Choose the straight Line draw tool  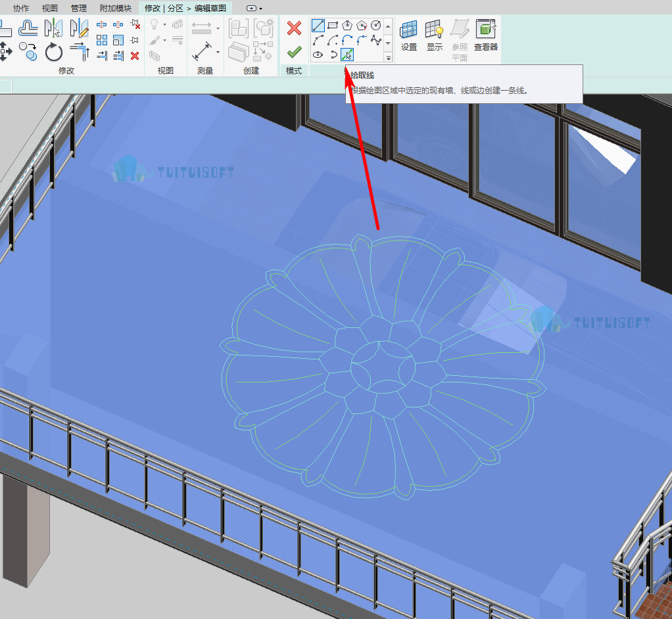click(x=318, y=26)
